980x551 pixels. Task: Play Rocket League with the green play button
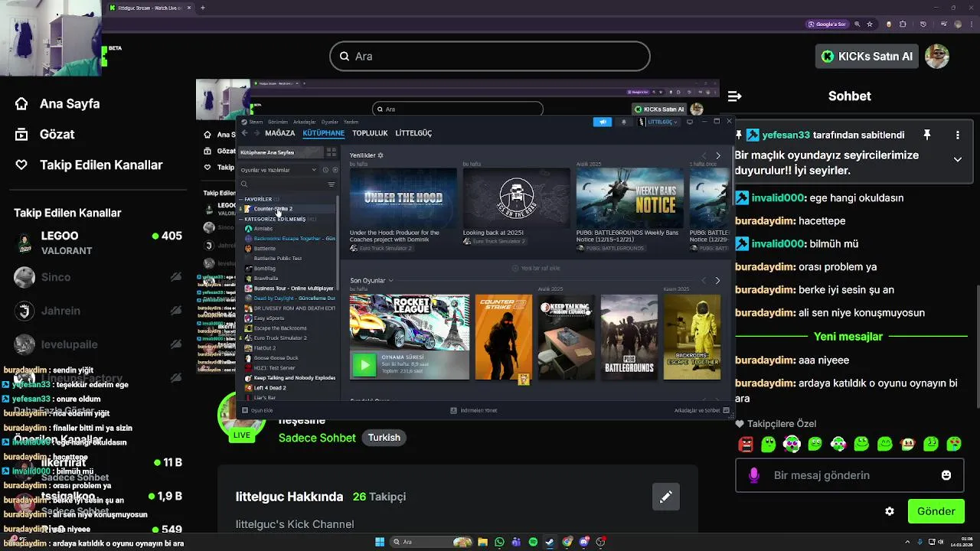(364, 366)
